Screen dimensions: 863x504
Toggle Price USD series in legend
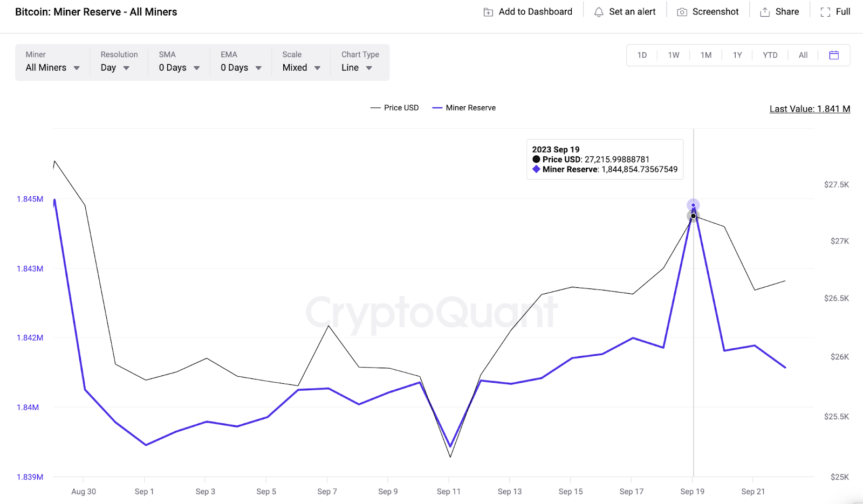click(x=395, y=108)
